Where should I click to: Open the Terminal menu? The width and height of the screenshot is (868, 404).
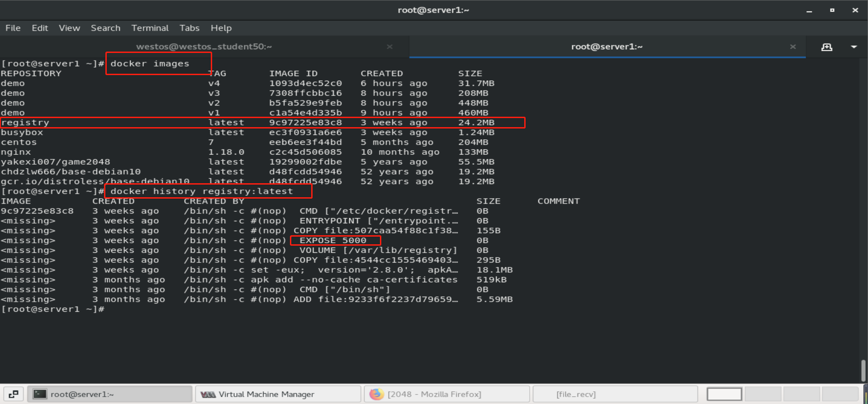[150, 28]
